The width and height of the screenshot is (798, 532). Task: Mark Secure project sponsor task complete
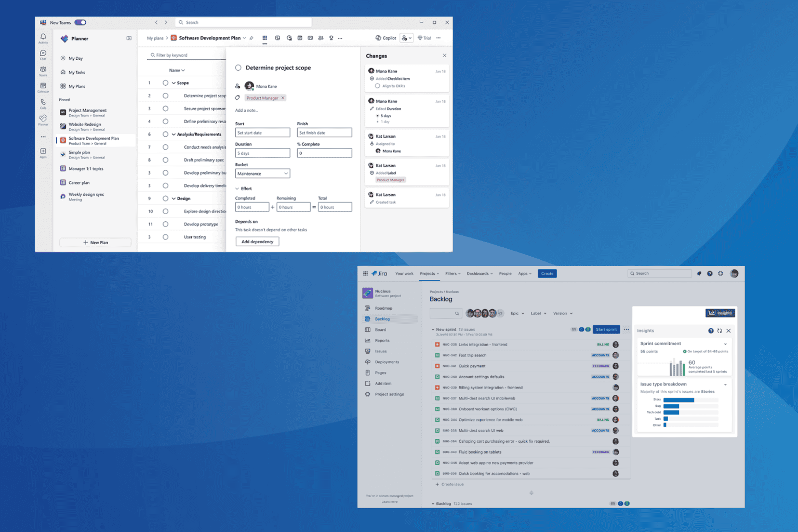pos(165,109)
